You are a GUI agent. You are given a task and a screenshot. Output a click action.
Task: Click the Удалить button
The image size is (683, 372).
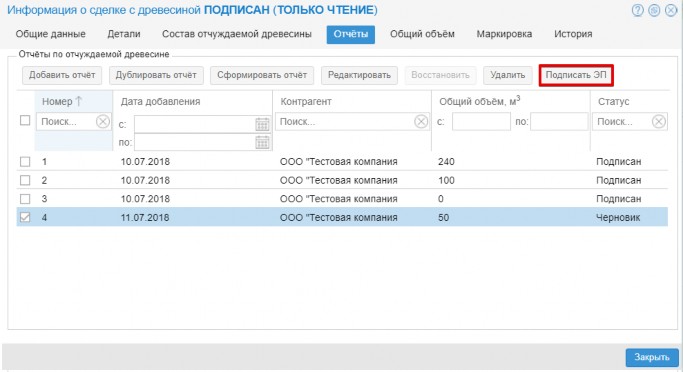[x=507, y=75]
